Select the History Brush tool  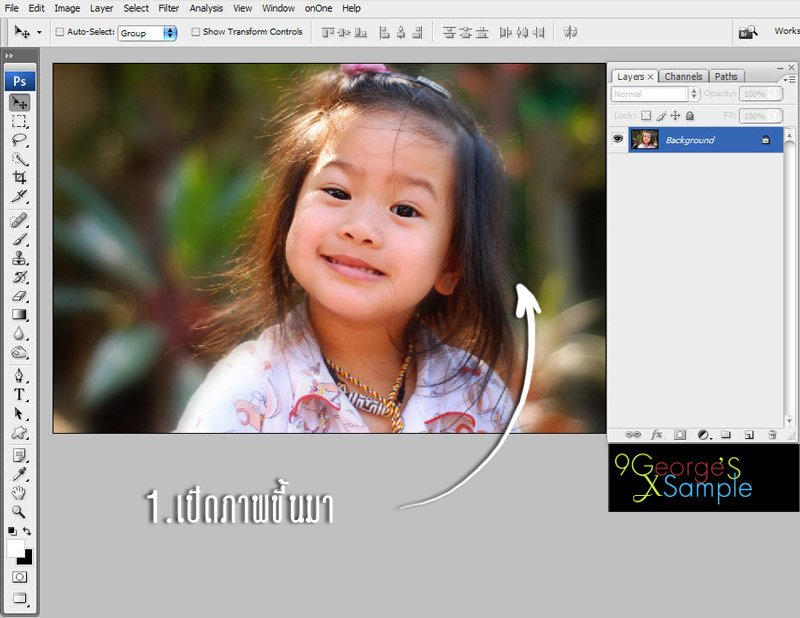[x=19, y=277]
